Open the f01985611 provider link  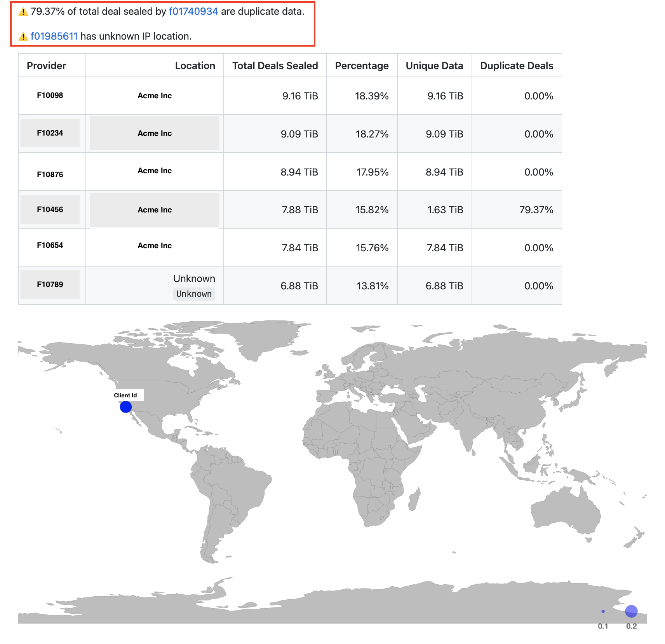coord(54,37)
